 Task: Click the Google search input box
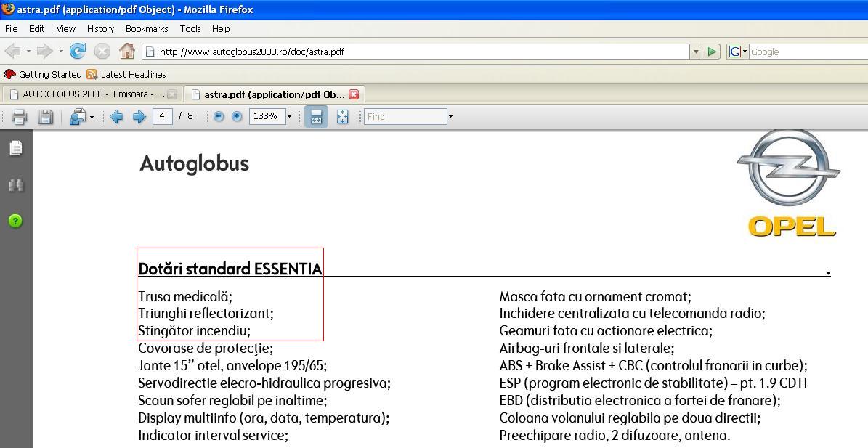click(808, 52)
